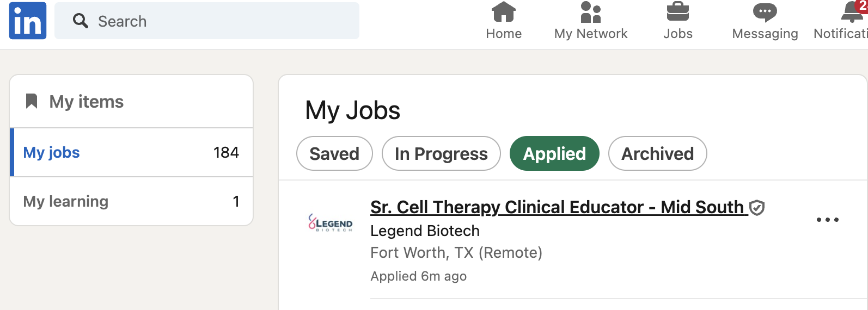
Task: Open the Jobs briefcase icon
Action: (x=678, y=12)
